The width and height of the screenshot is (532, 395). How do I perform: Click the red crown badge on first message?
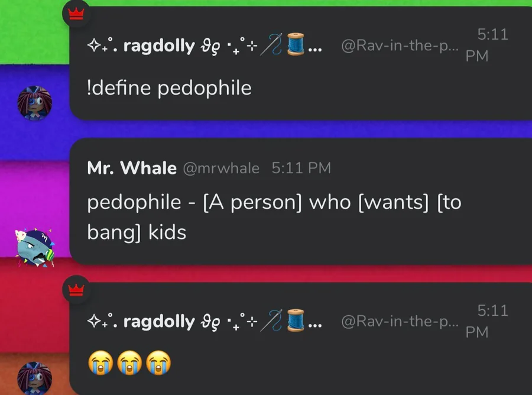pos(76,14)
